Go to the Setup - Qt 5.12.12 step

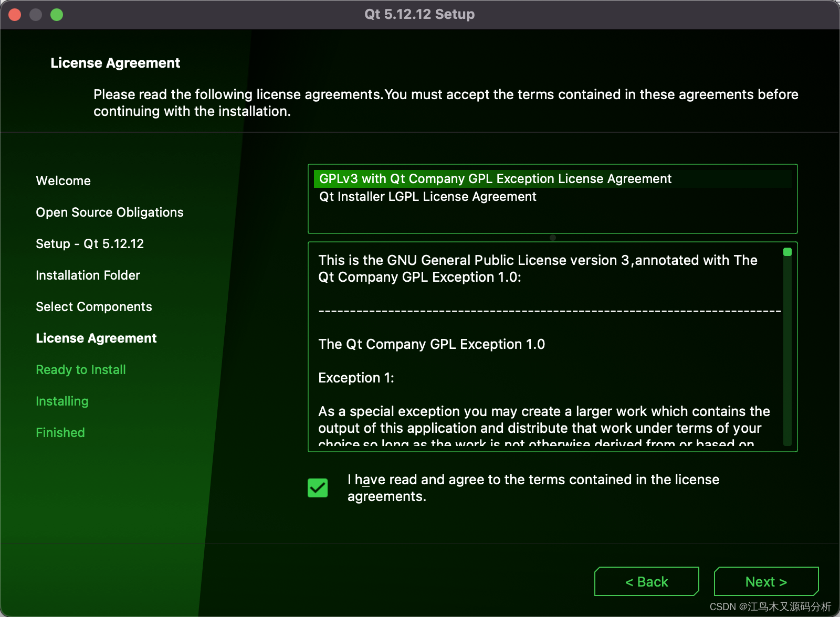pyautogui.click(x=90, y=243)
